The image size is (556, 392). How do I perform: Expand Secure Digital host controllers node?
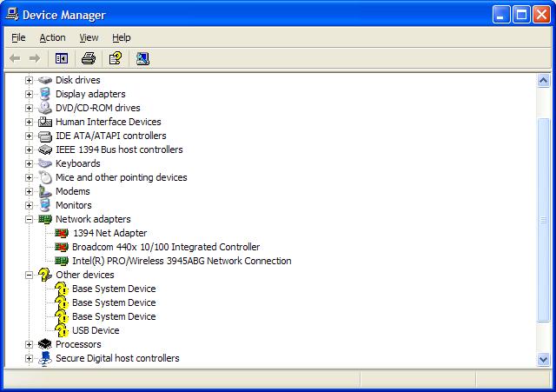click(29, 358)
